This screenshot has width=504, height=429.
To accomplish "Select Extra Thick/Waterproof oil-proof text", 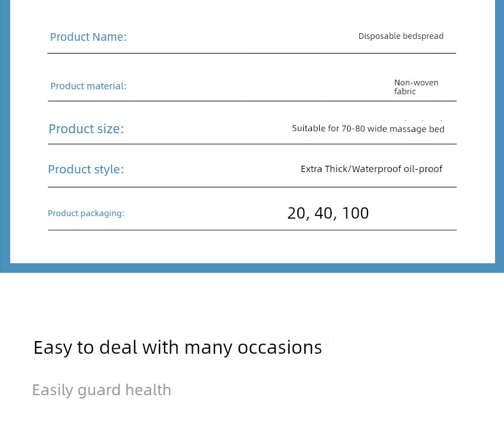I will (371, 169).
